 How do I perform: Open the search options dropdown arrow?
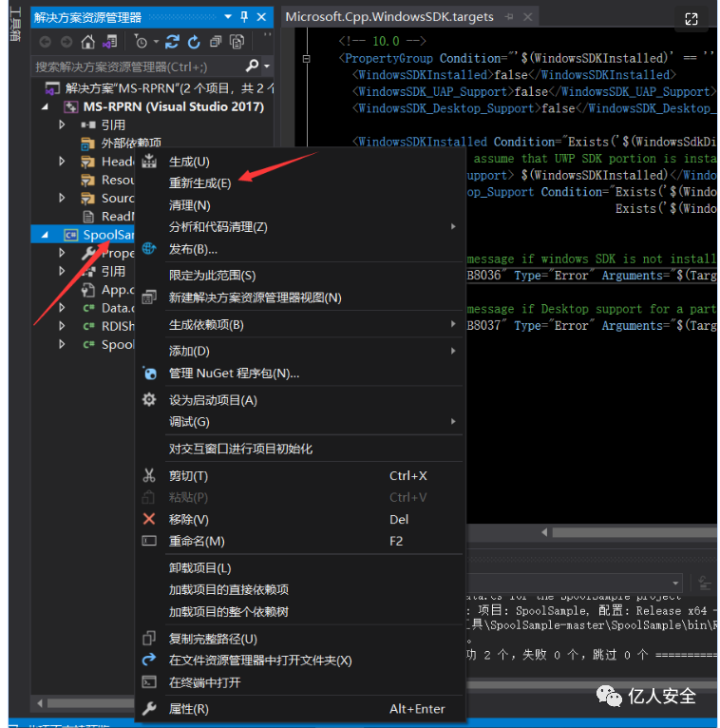click(x=267, y=67)
